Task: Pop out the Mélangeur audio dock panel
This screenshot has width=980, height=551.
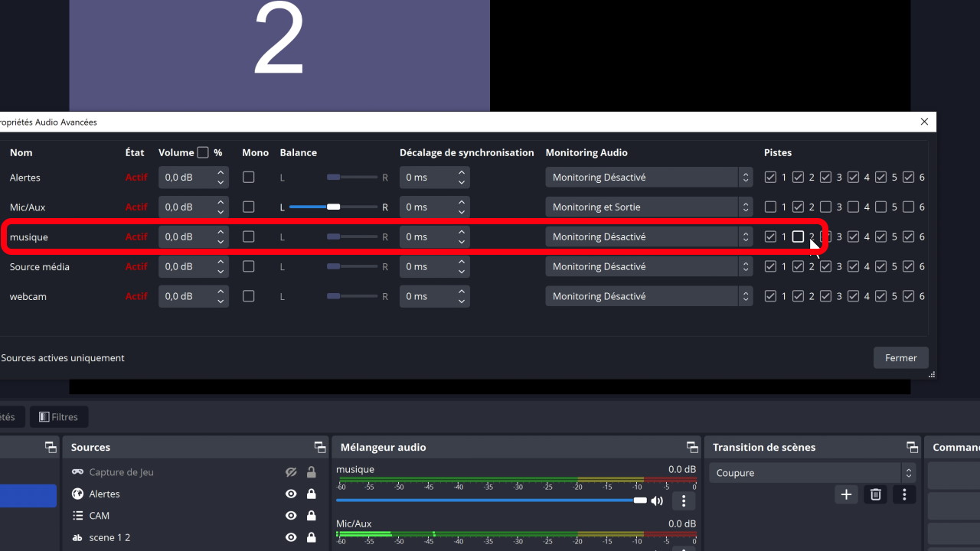Action: click(x=692, y=447)
